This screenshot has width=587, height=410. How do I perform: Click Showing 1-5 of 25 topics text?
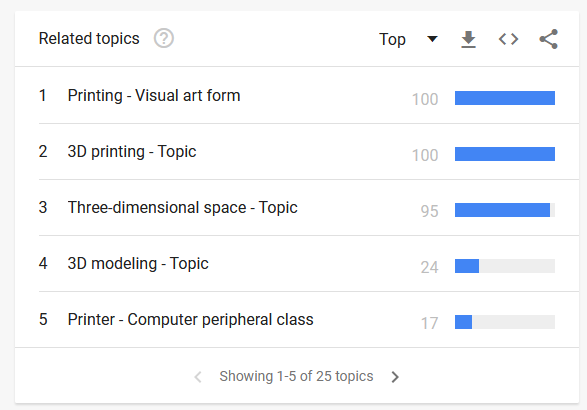296,376
